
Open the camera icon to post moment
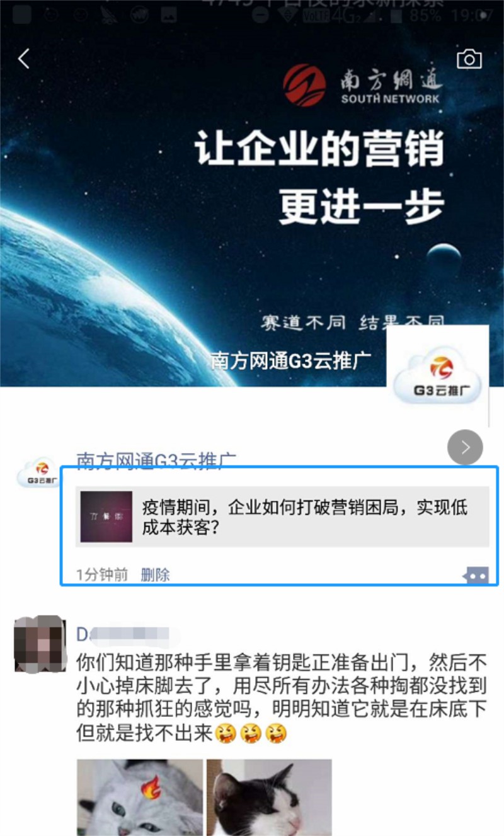coord(469,59)
